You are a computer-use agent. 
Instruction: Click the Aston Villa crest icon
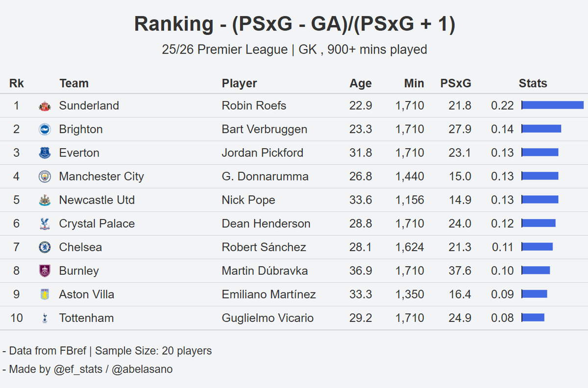[45, 294]
